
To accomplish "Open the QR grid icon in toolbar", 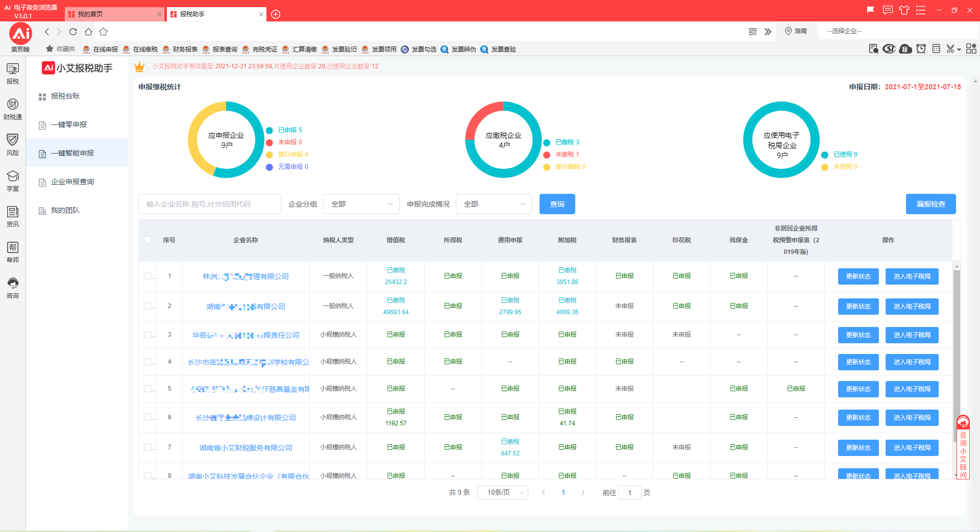I will tap(753, 32).
